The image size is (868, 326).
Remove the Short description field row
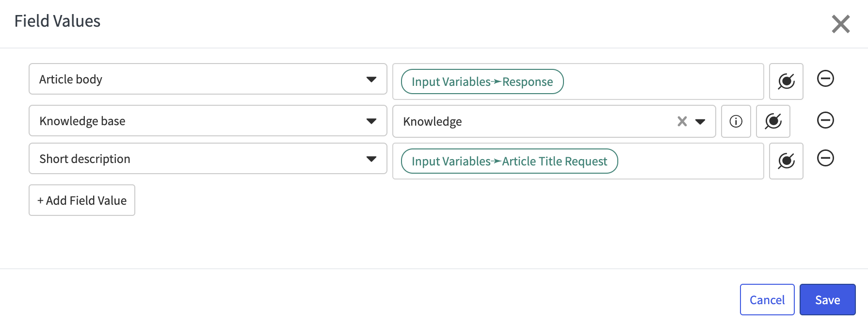click(x=825, y=158)
